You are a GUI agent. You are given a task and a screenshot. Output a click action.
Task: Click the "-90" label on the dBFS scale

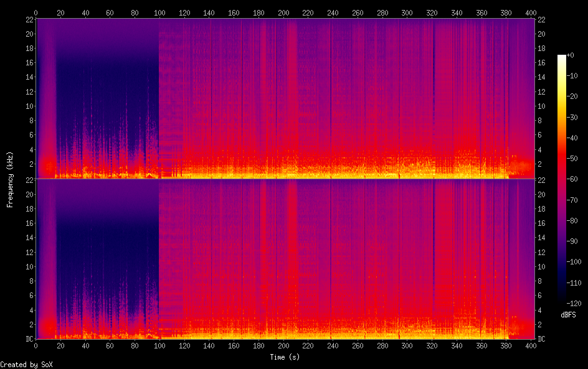pyautogui.click(x=572, y=241)
